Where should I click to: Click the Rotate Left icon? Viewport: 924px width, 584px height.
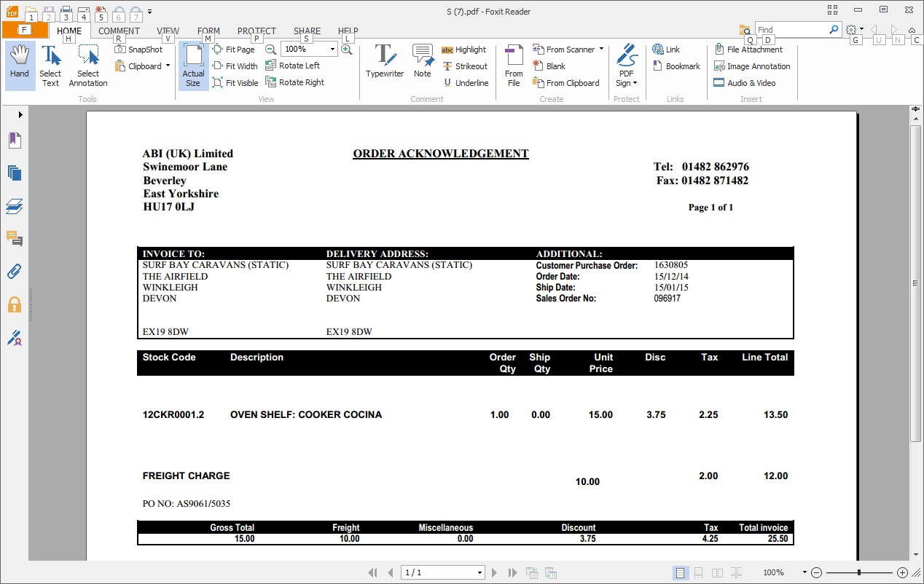pos(271,66)
